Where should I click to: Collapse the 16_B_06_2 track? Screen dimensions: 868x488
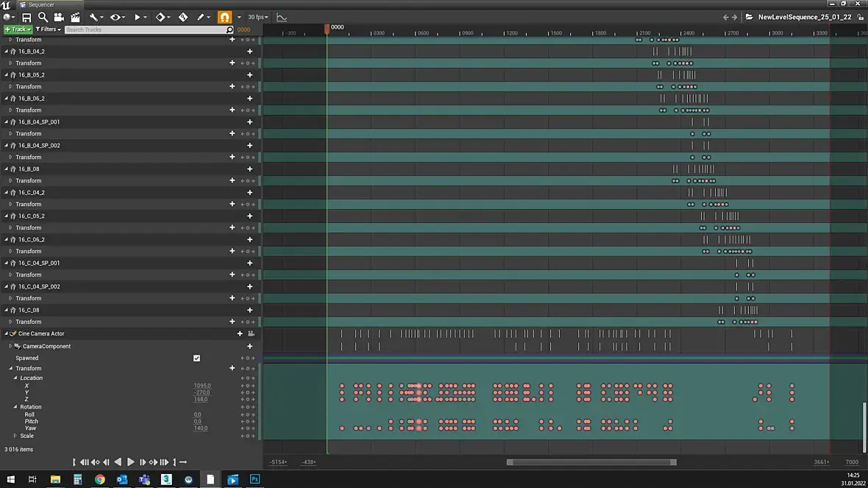click(x=6, y=99)
